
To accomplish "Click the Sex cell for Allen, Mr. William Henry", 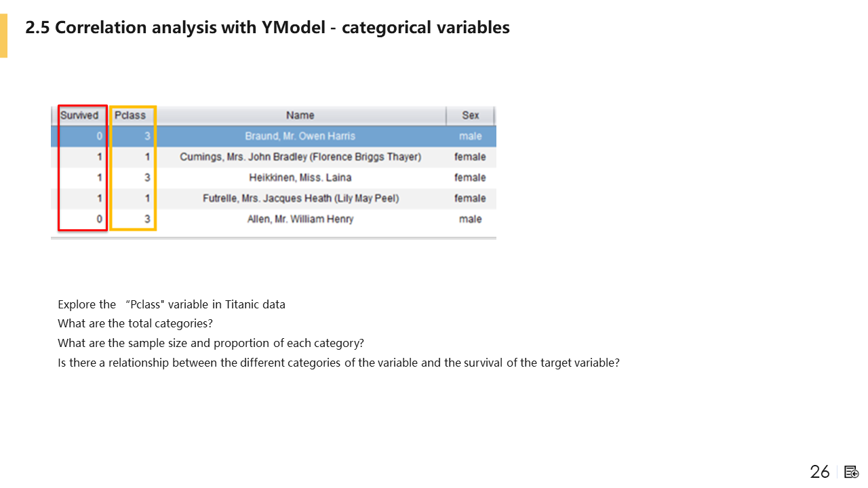I will coord(470,219).
